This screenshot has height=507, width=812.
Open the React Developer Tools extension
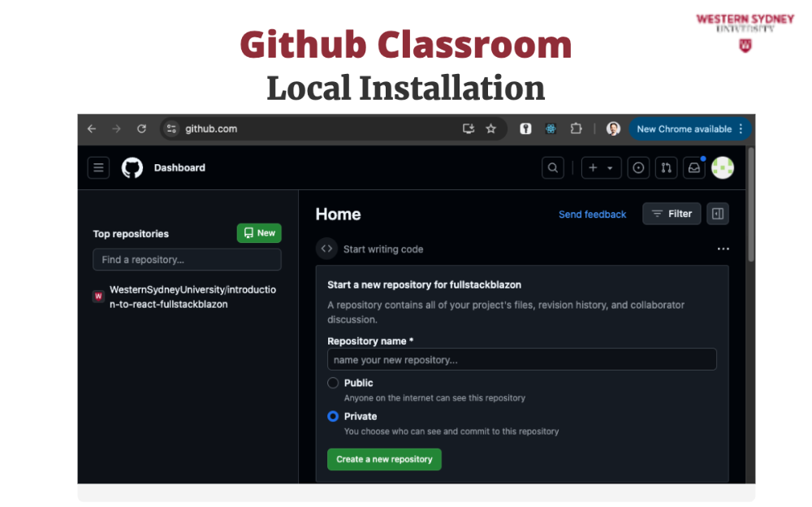[x=551, y=129]
